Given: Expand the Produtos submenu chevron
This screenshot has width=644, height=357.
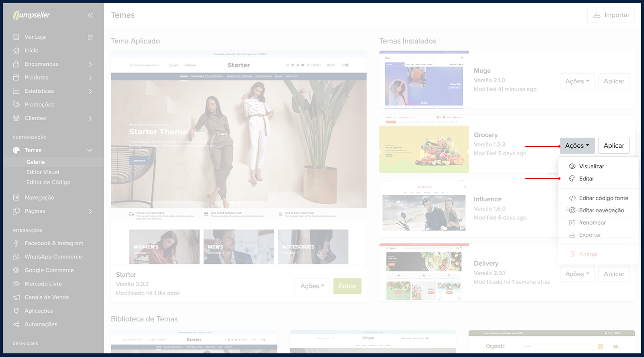Looking at the screenshot, I should [90, 78].
